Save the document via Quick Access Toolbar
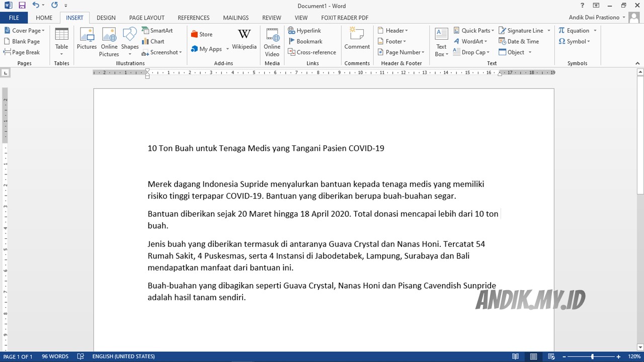Viewport: 644px width, 362px height. tap(21, 5)
